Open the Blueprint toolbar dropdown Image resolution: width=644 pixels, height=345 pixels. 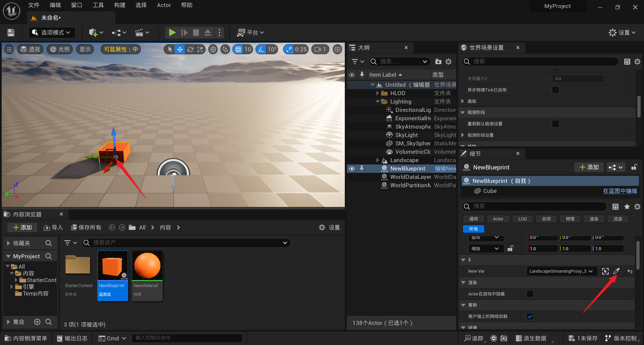(119, 32)
